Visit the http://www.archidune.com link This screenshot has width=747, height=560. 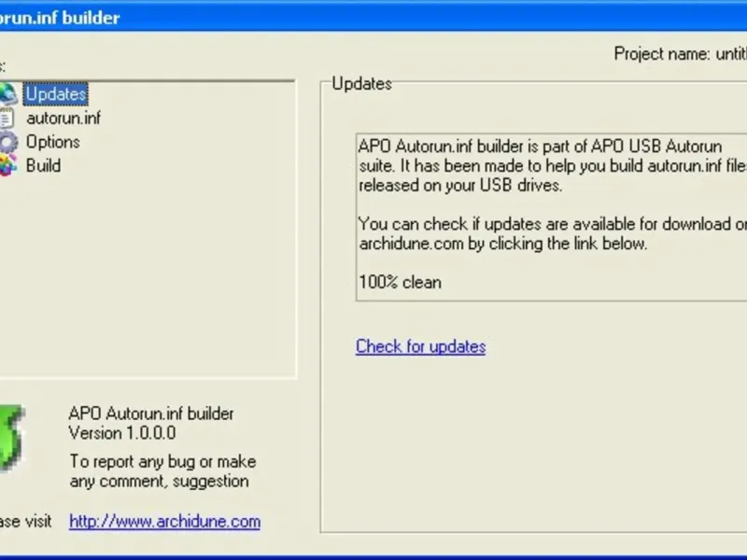pos(165,522)
